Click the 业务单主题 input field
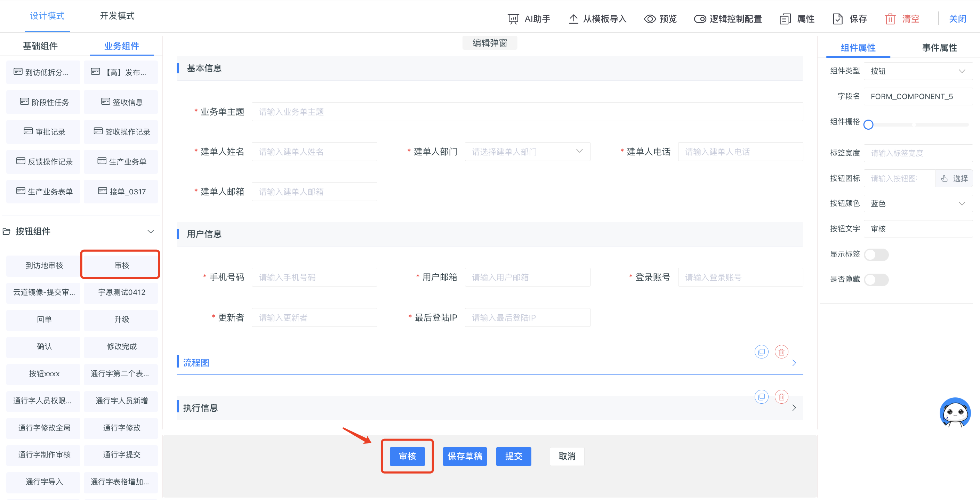Viewport: 980px width, 500px height. [x=527, y=112]
